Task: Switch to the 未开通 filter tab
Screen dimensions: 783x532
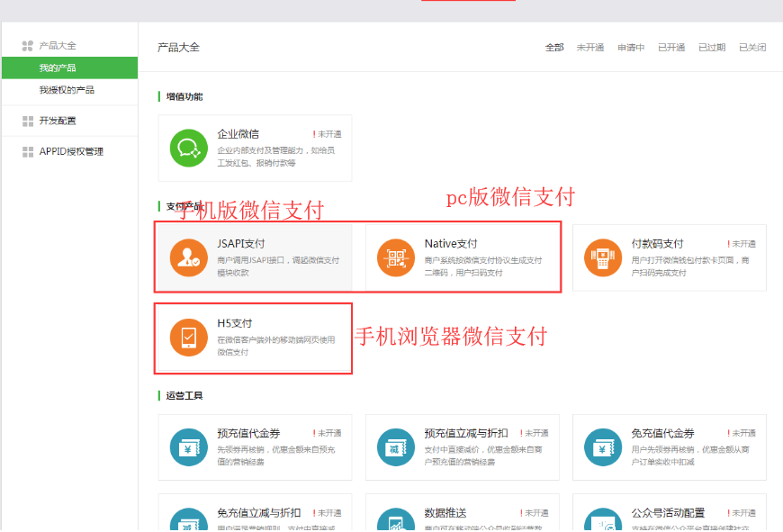Action: click(x=590, y=48)
